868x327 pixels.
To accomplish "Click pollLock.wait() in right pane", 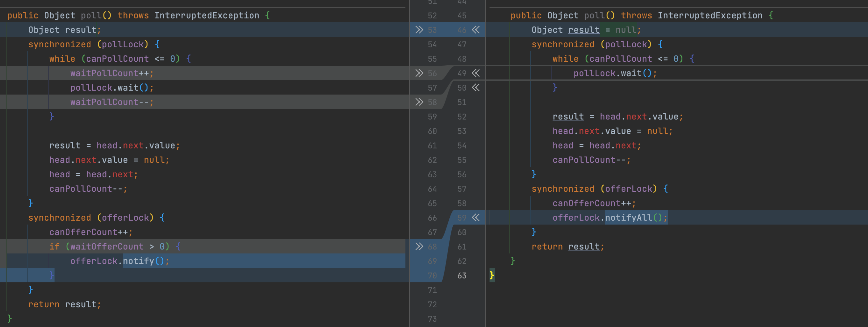I will pos(615,73).
